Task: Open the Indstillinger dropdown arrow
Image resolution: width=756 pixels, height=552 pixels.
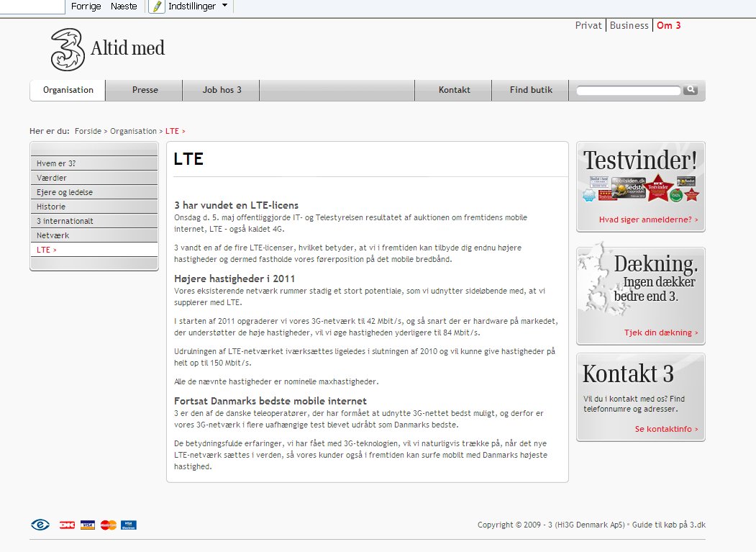Action: (x=224, y=6)
